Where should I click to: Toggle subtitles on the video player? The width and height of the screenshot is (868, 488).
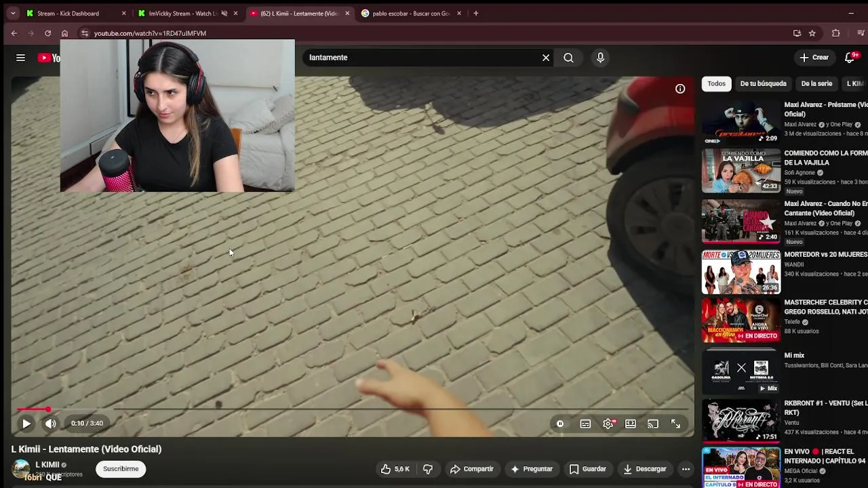click(585, 424)
